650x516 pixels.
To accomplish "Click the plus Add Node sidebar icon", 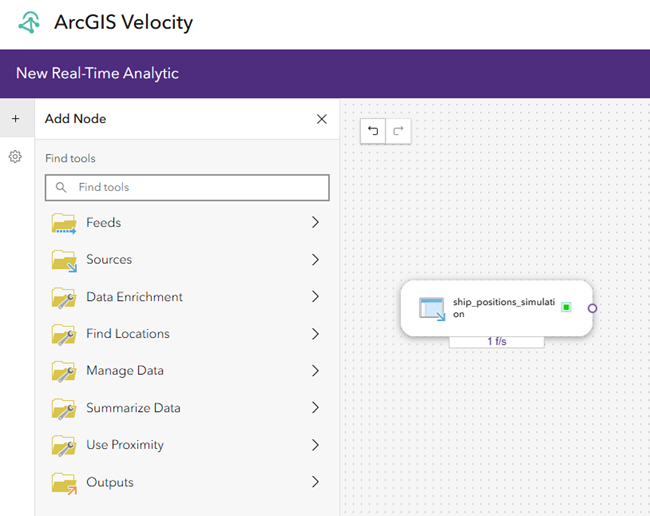I will pyautogui.click(x=16, y=119).
